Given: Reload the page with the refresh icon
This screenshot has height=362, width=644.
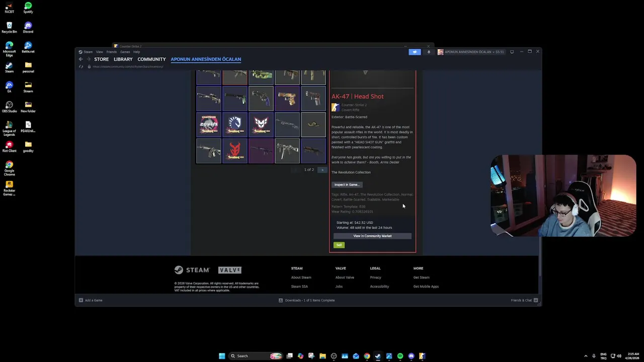Looking at the screenshot, I should (81, 66).
